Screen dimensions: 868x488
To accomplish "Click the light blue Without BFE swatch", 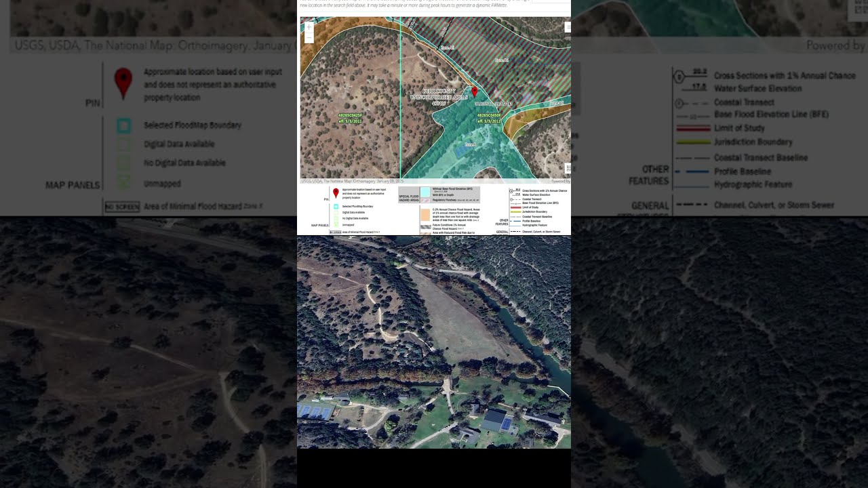I will [425, 192].
